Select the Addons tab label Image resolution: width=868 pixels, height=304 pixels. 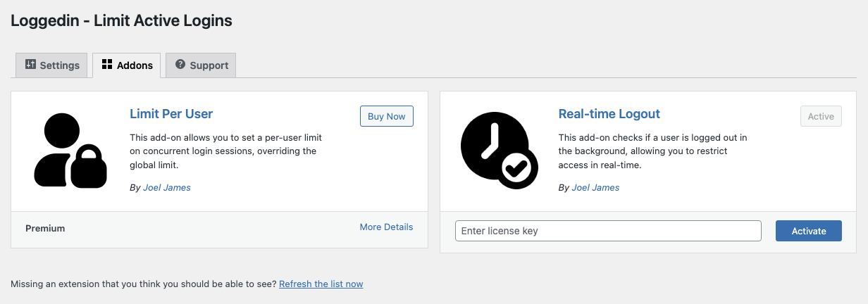pos(135,65)
